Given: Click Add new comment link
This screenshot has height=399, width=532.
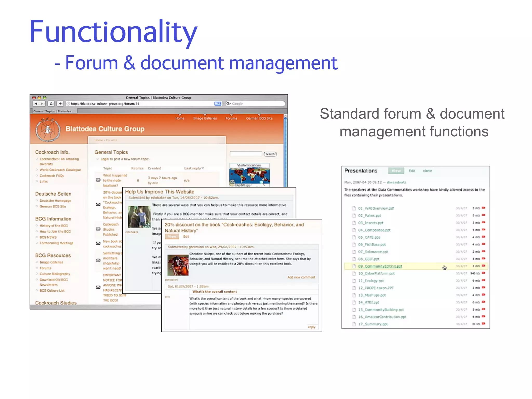Looking at the screenshot, I should 301,277.
